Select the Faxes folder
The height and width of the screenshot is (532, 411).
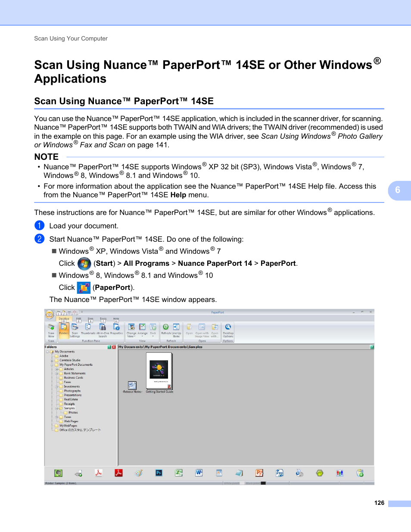click(x=68, y=382)
